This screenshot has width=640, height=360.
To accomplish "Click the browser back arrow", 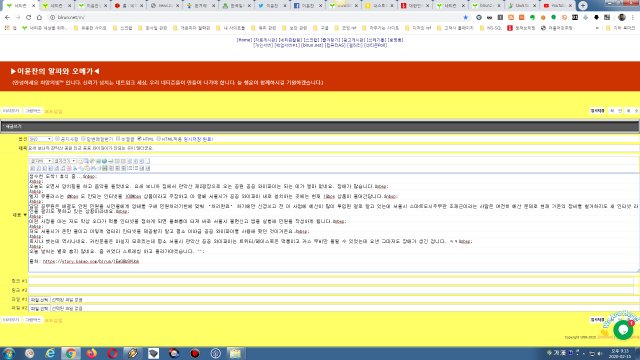I will 7,17.
